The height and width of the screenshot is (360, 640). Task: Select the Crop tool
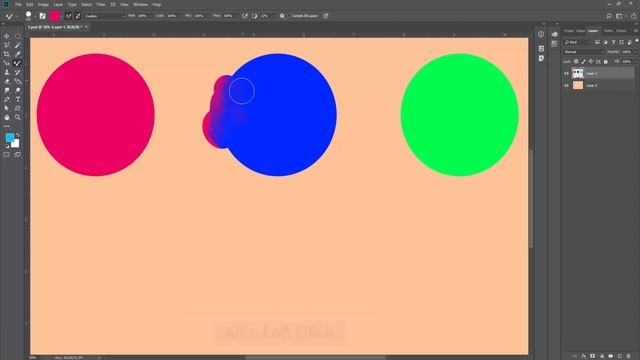tap(7, 54)
